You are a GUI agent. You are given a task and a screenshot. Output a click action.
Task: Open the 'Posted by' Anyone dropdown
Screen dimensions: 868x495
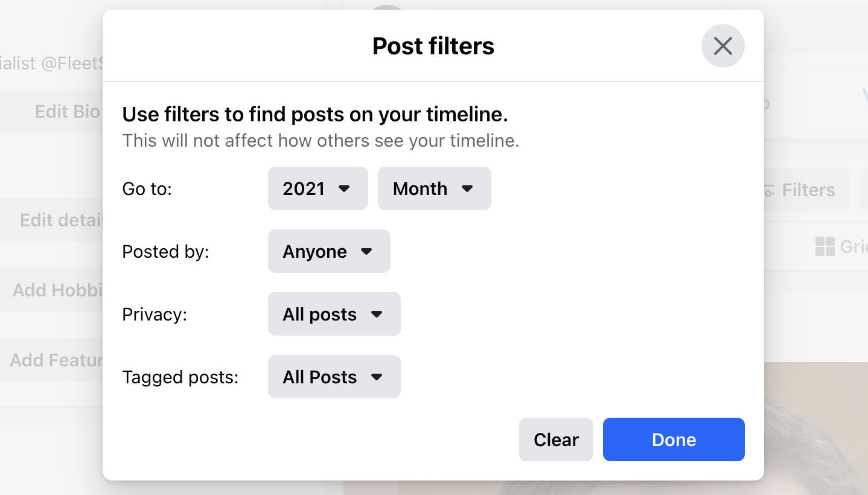pos(328,251)
